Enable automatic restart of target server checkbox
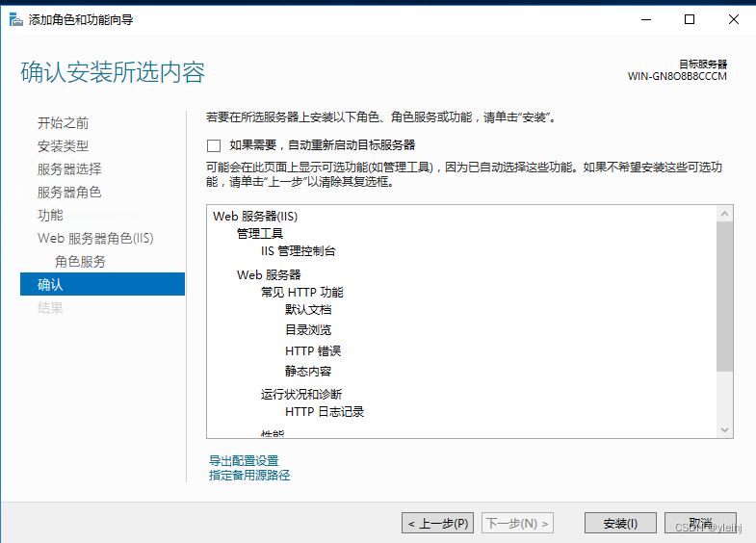The width and height of the screenshot is (756, 543). point(214,145)
